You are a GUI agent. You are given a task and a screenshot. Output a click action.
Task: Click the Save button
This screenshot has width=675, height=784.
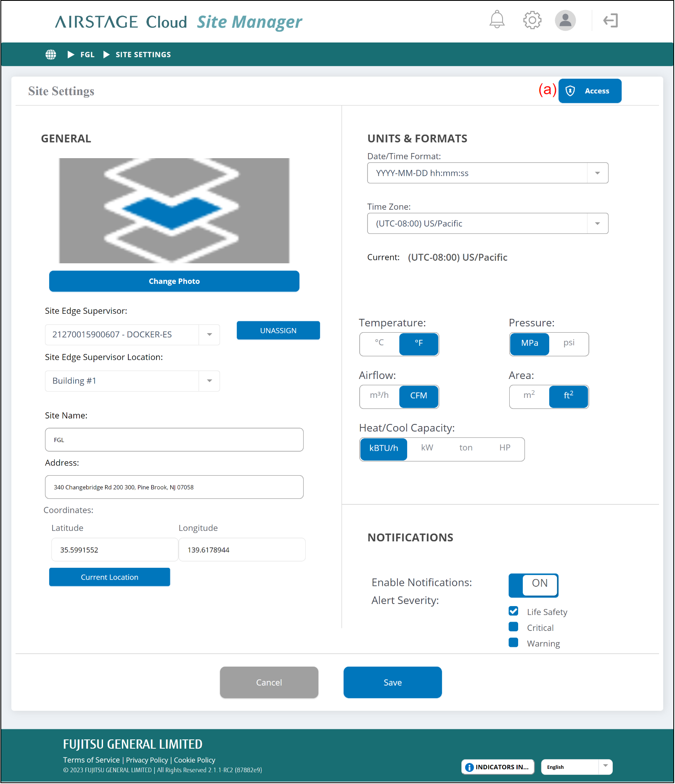pyautogui.click(x=392, y=682)
